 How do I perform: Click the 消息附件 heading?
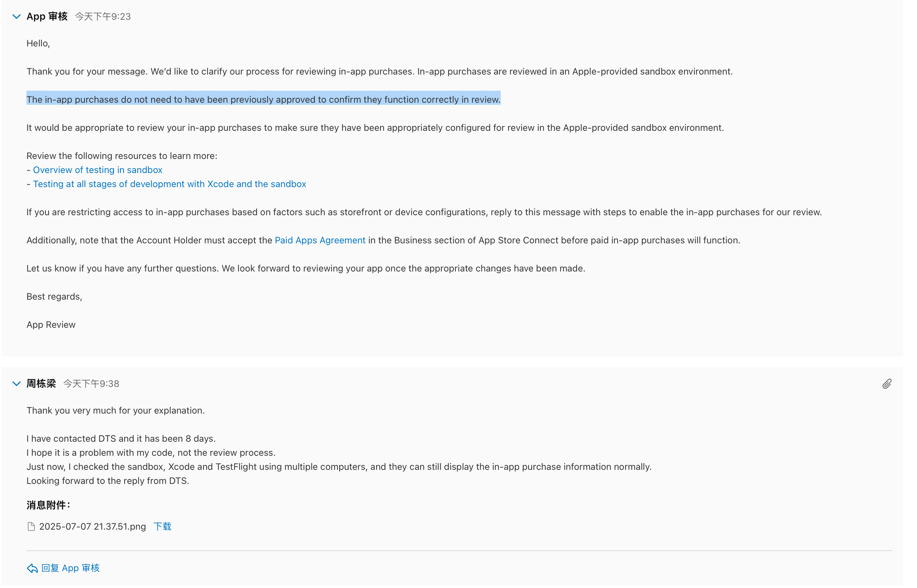click(x=49, y=505)
